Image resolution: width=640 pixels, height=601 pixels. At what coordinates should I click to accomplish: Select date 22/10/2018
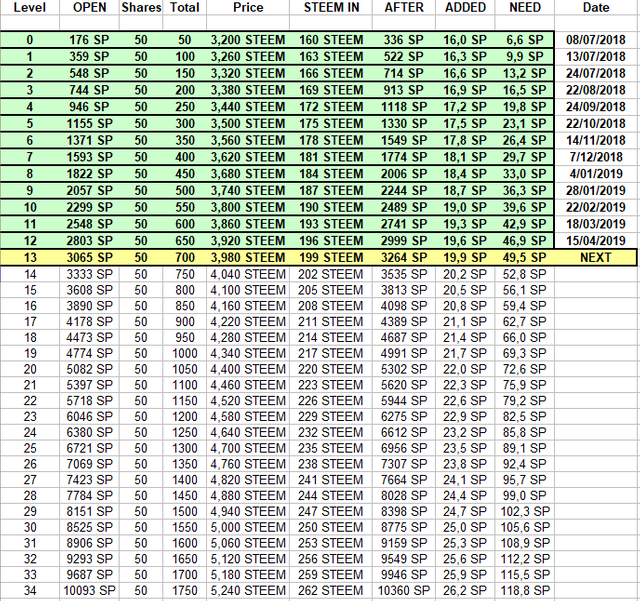click(x=596, y=124)
